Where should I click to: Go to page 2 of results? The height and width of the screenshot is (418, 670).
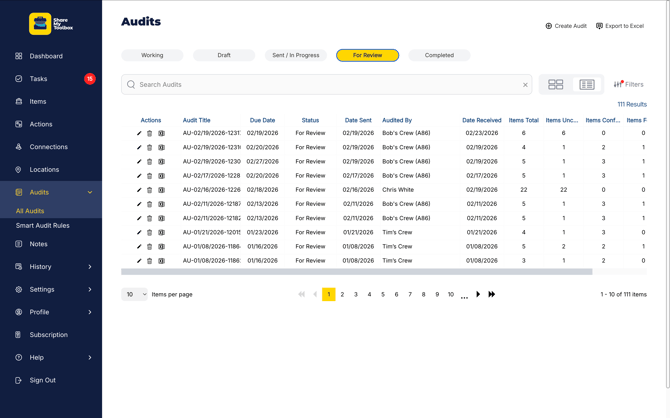342,294
